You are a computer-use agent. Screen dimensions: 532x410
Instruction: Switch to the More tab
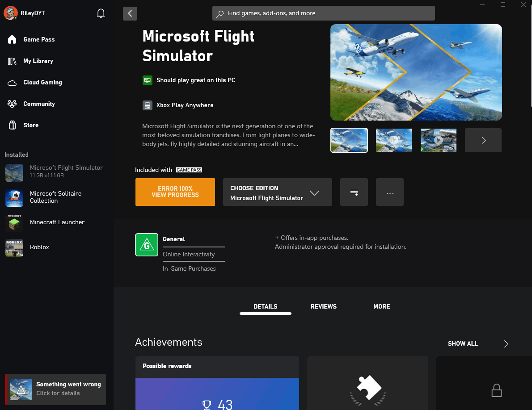coord(381,307)
